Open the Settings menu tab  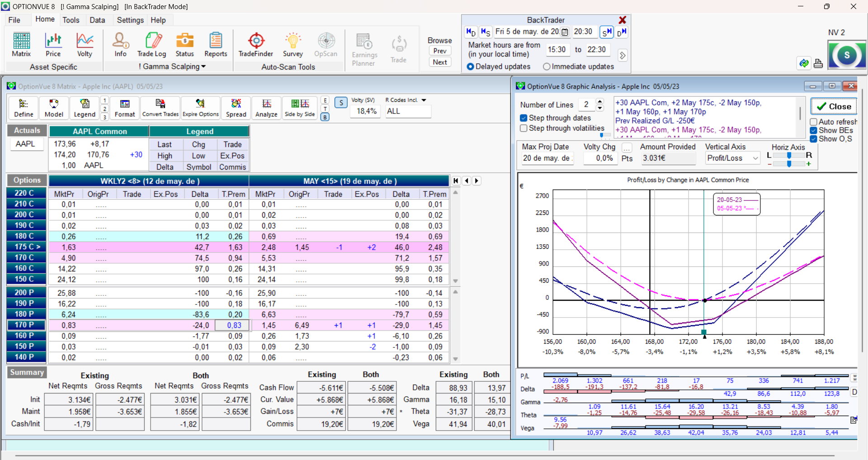[x=130, y=20]
